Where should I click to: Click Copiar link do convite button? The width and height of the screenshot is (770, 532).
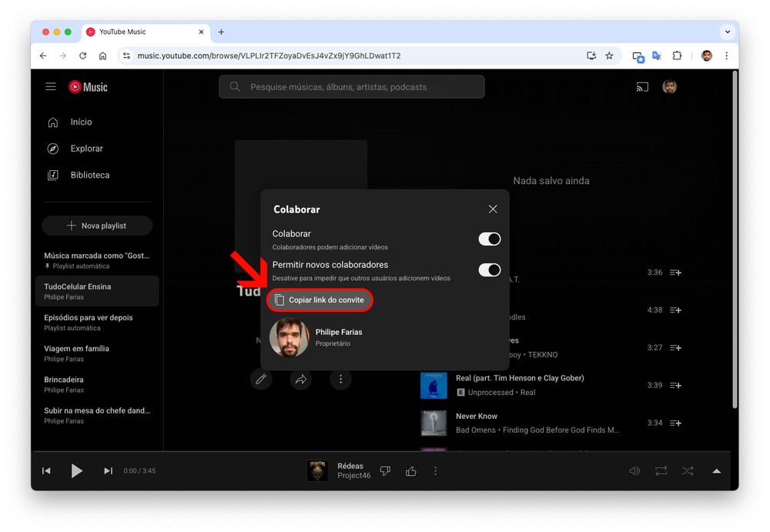(x=320, y=300)
